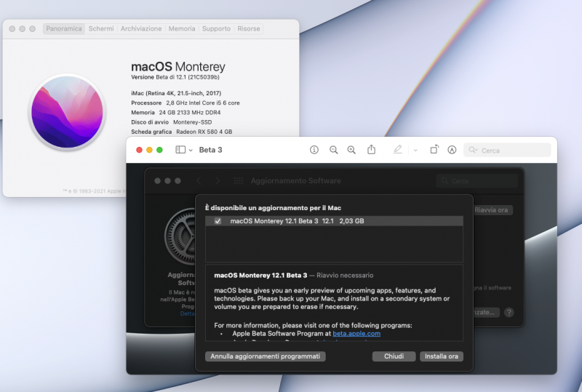582x392 pixels.
Task: Open the Supporto tab
Action: click(x=216, y=28)
